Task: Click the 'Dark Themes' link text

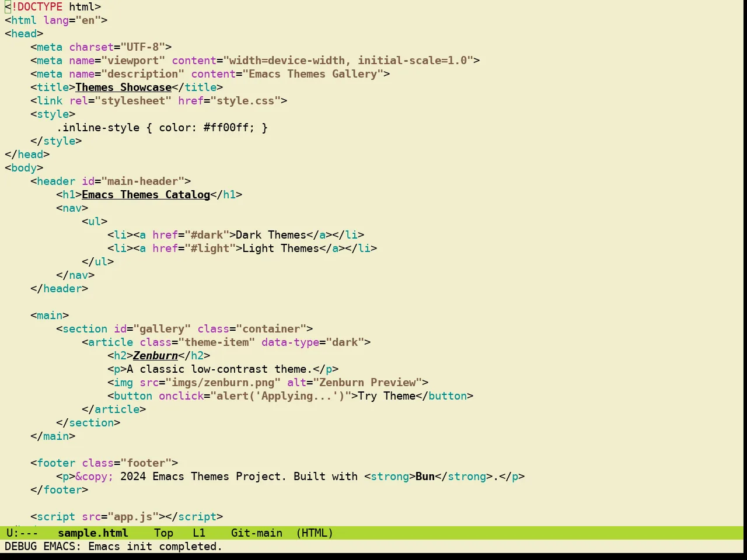Action: (271, 235)
